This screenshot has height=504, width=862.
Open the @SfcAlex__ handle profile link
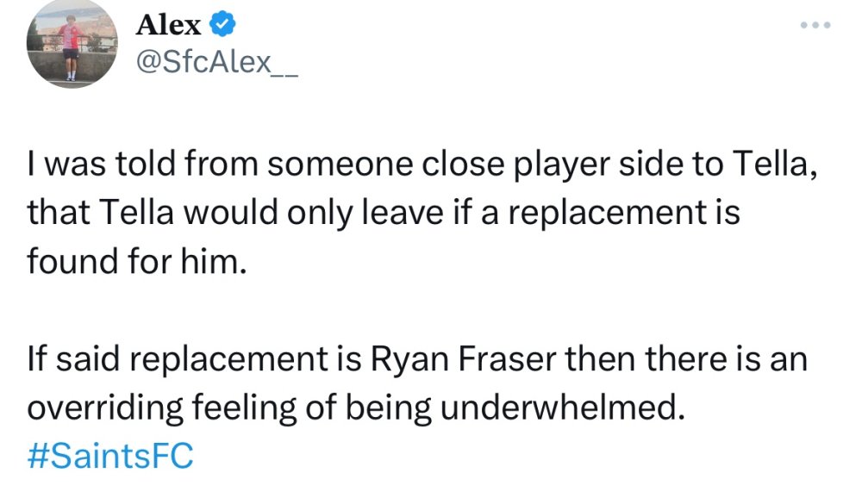click(216, 62)
